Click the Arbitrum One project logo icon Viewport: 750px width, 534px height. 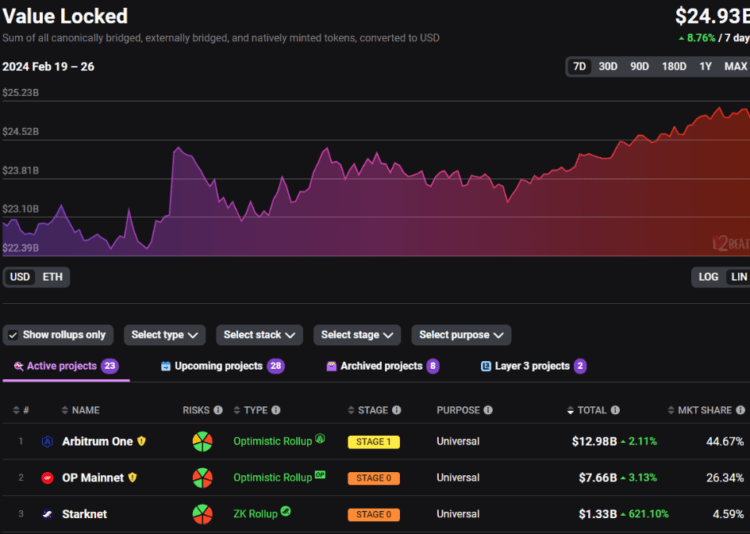pyautogui.click(x=47, y=441)
